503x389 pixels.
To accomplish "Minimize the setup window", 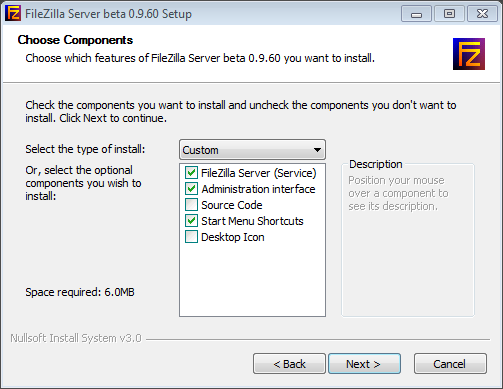I will [x=416, y=14].
